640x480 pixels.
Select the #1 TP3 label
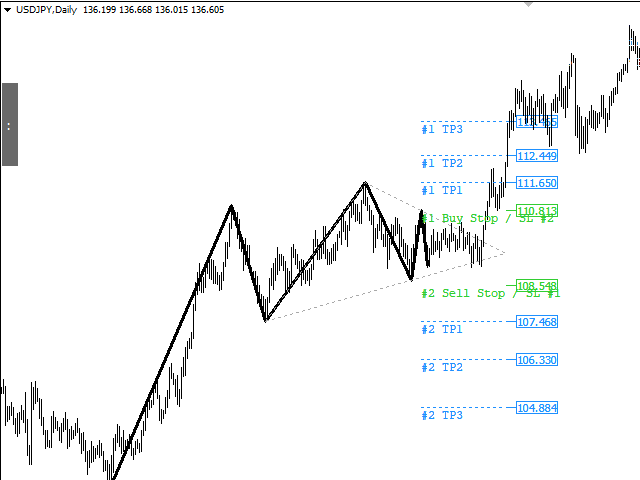click(442, 129)
